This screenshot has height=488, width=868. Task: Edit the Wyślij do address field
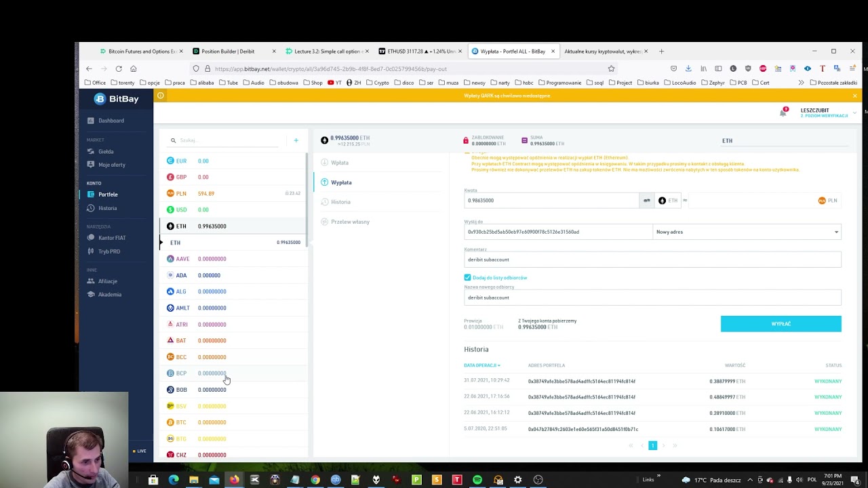557,232
